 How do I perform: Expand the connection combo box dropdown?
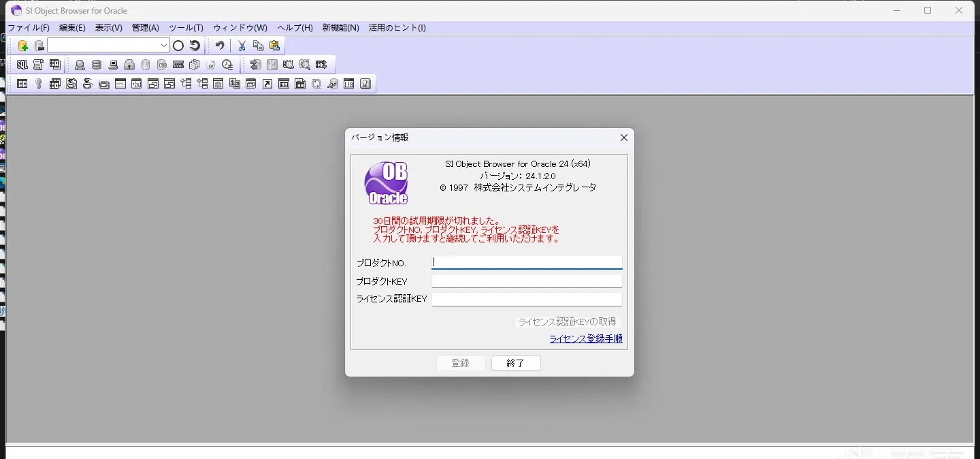(x=164, y=46)
